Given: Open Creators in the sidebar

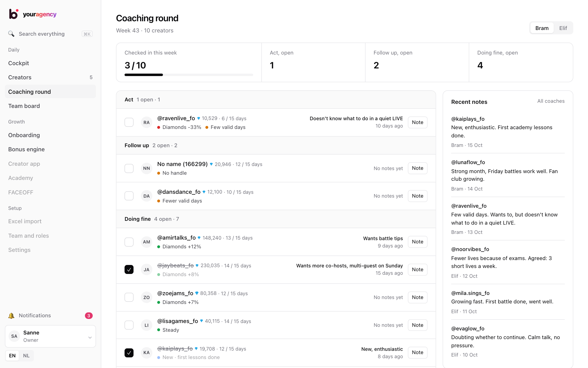Looking at the screenshot, I should tap(50, 77).
